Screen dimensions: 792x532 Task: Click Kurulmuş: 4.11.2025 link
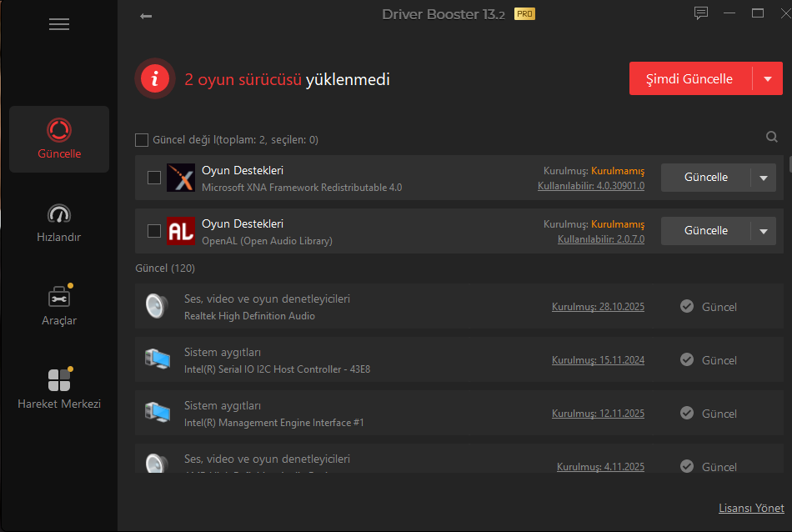pyautogui.click(x=600, y=467)
